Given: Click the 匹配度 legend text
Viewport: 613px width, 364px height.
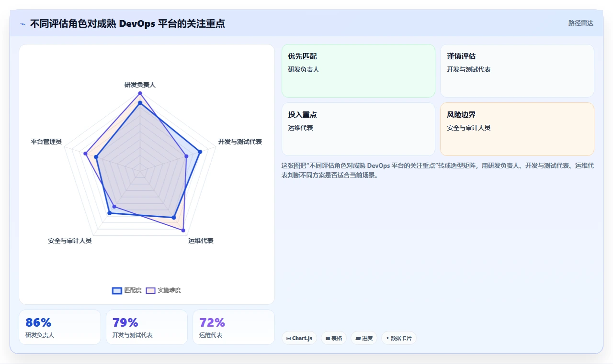Looking at the screenshot, I should coord(133,290).
